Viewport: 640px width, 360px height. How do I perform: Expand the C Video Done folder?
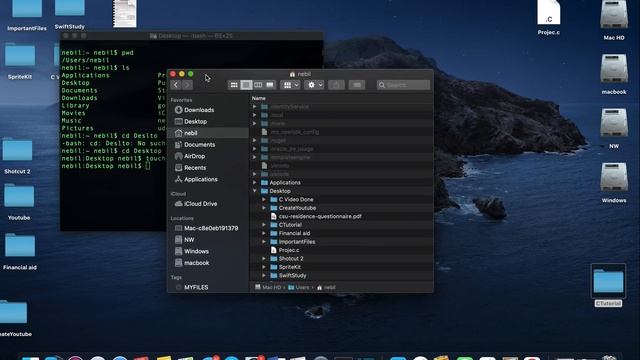264,200
